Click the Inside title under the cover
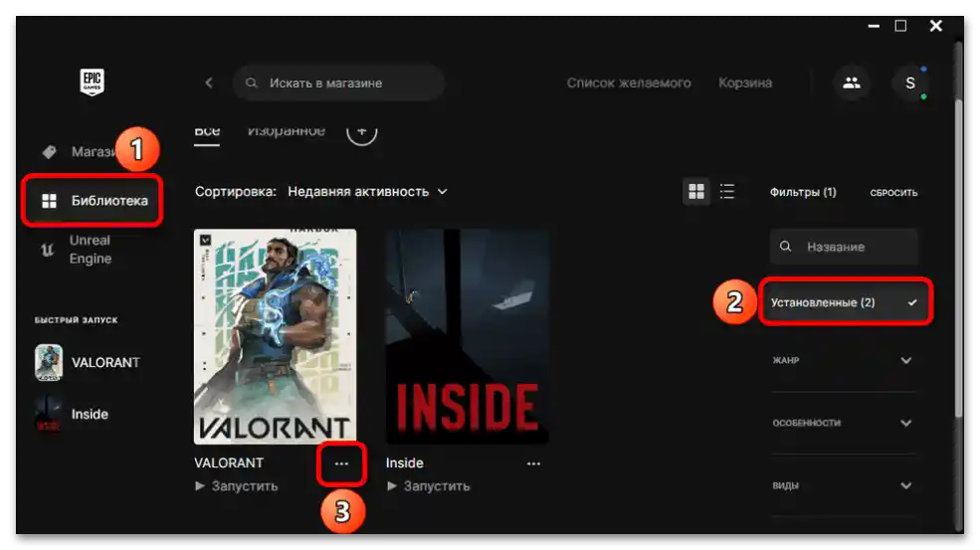The height and width of the screenshot is (550, 980). (x=404, y=463)
